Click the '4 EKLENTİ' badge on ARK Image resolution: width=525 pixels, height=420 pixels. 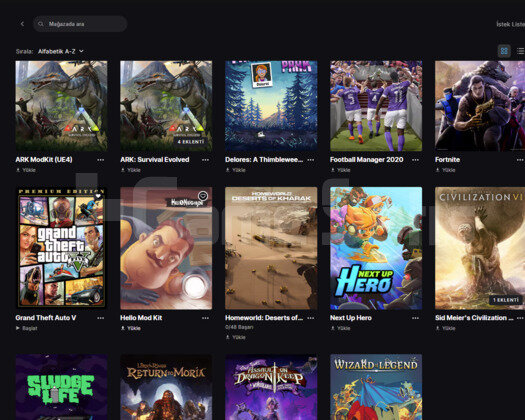191,142
